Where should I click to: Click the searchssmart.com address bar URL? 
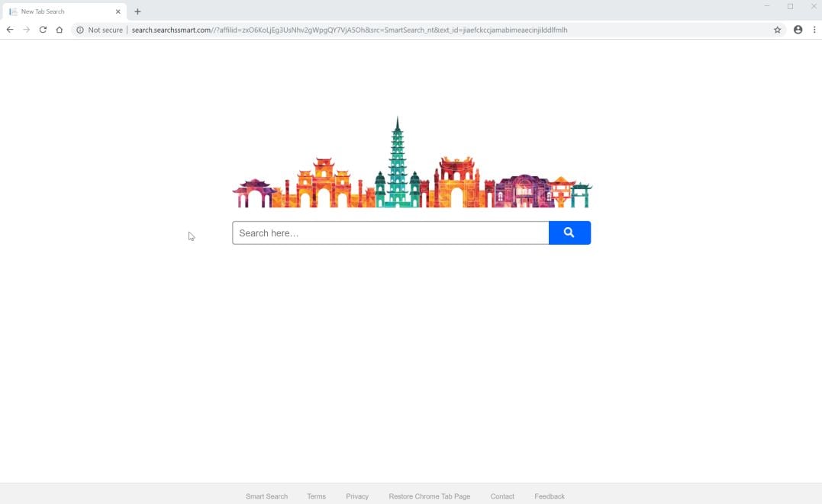(349, 30)
